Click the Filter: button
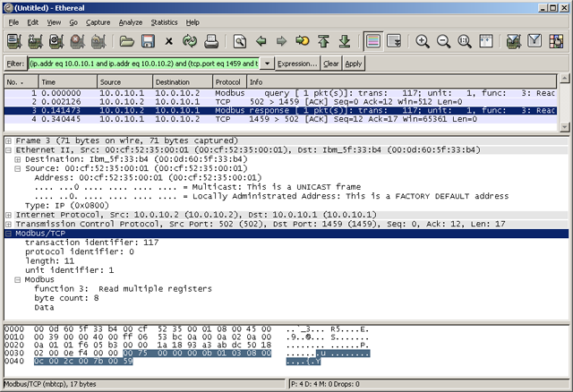 point(15,64)
